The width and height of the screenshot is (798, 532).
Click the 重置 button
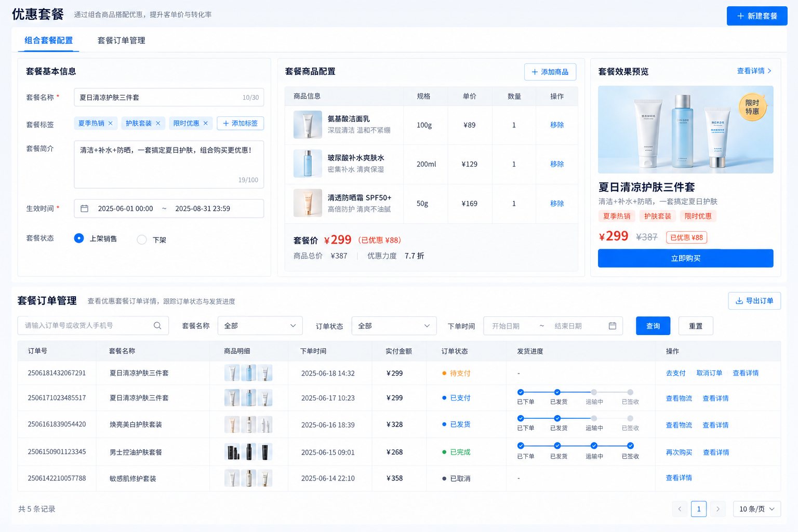point(696,326)
